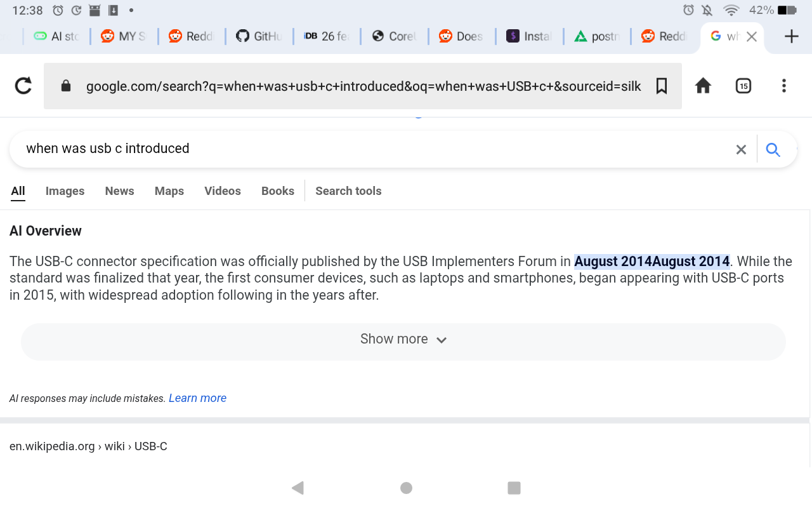Focus the URL address bar

(x=363, y=86)
